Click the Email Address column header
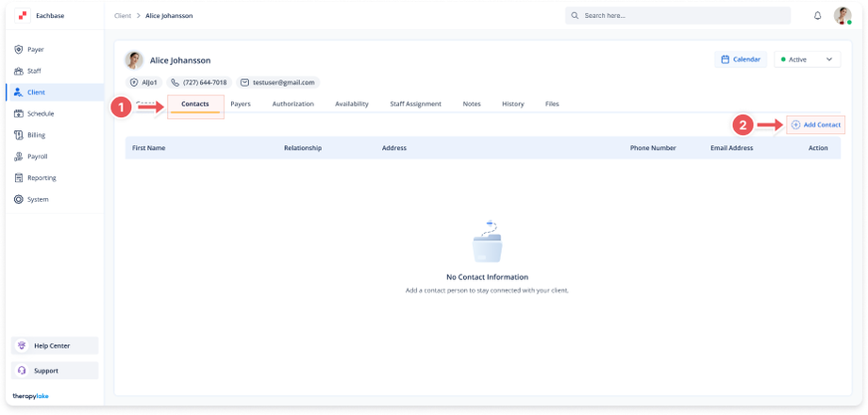This screenshot has height=415, width=868. [x=731, y=148]
